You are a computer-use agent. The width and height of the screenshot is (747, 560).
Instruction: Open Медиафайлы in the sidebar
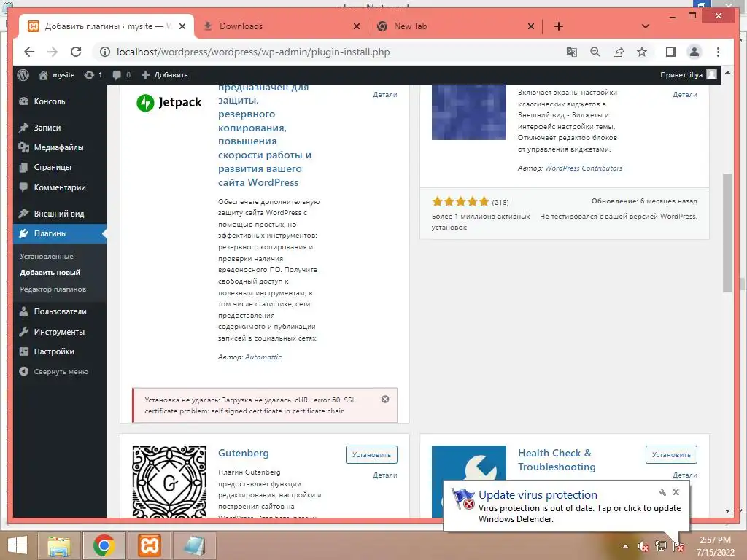pos(60,147)
